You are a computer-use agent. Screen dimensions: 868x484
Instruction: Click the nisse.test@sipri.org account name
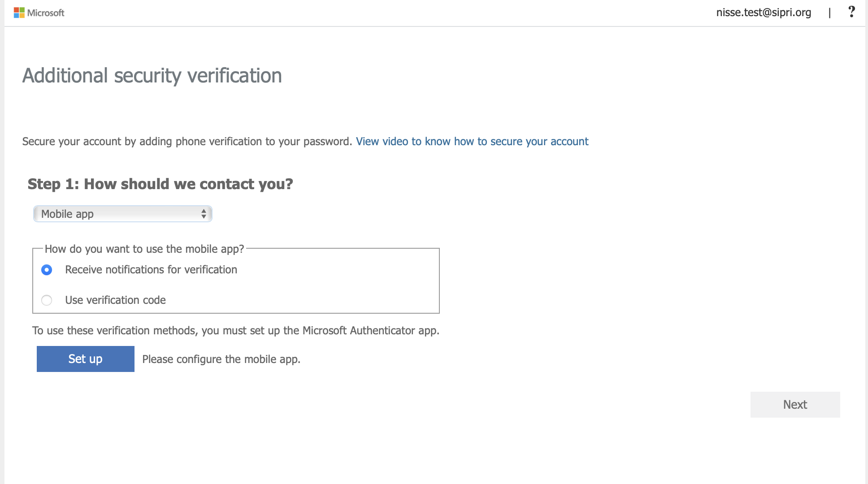click(x=764, y=13)
